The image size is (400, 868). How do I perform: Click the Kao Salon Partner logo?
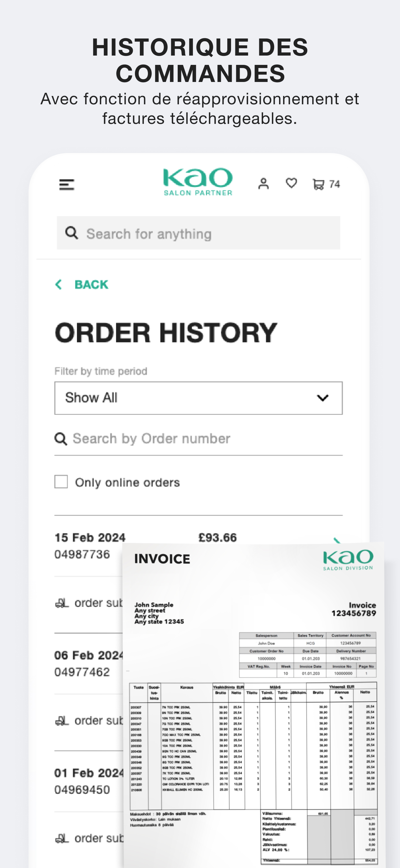tap(198, 182)
